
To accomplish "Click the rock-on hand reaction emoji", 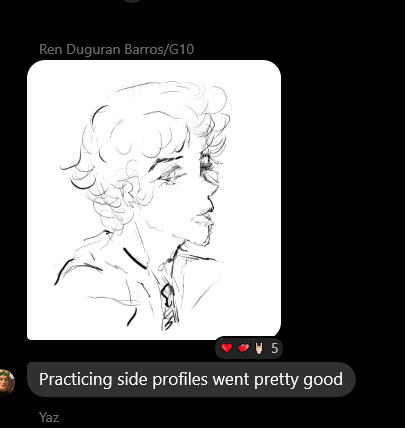I will [x=259, y=348].
